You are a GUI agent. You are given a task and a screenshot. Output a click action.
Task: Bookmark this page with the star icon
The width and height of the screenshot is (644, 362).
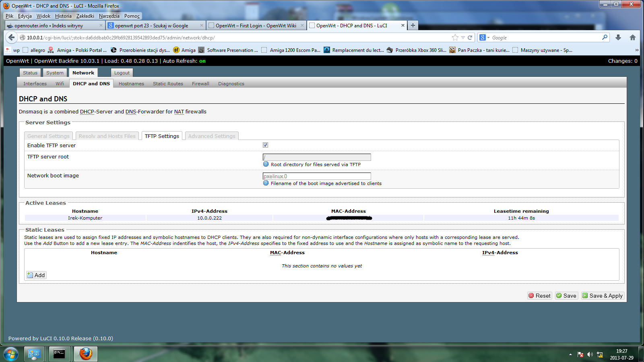455,37
